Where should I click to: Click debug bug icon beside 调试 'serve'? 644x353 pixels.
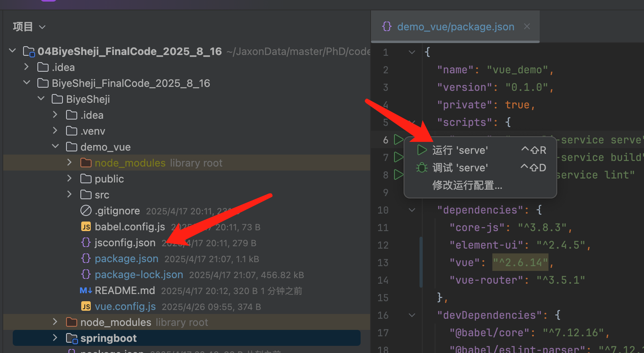(x=422, y=168)
